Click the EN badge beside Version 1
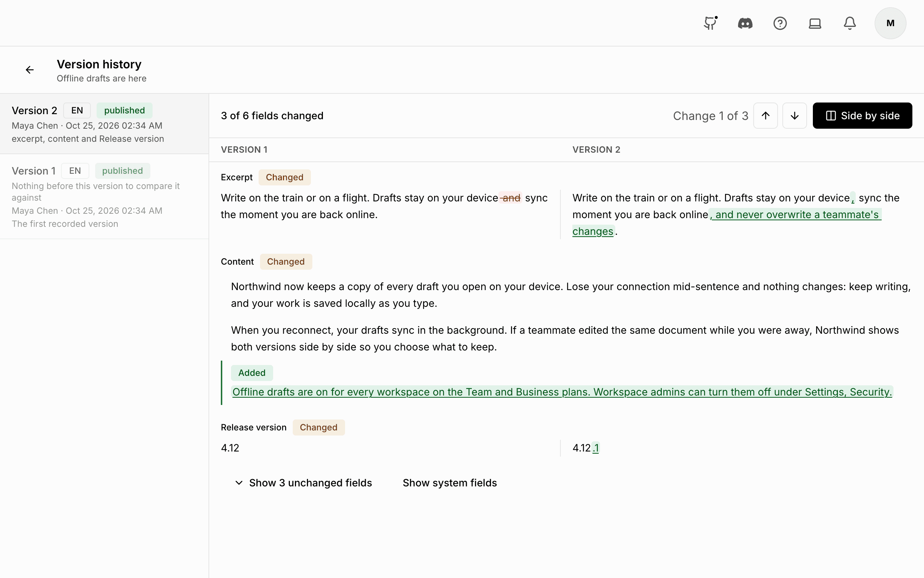Image resolution: width=924 pixels, height=578 pixels. (x=75, y=171)
